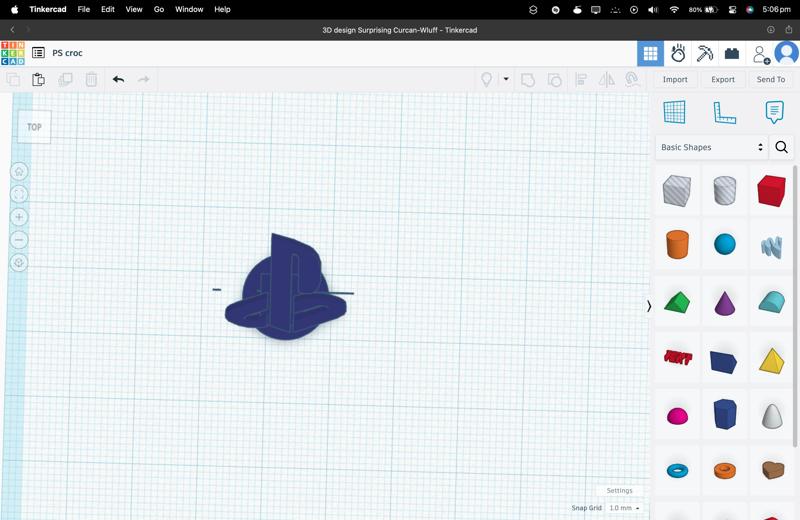
Task: Click the Group shapes icon
Action: (x=528, y=80)
